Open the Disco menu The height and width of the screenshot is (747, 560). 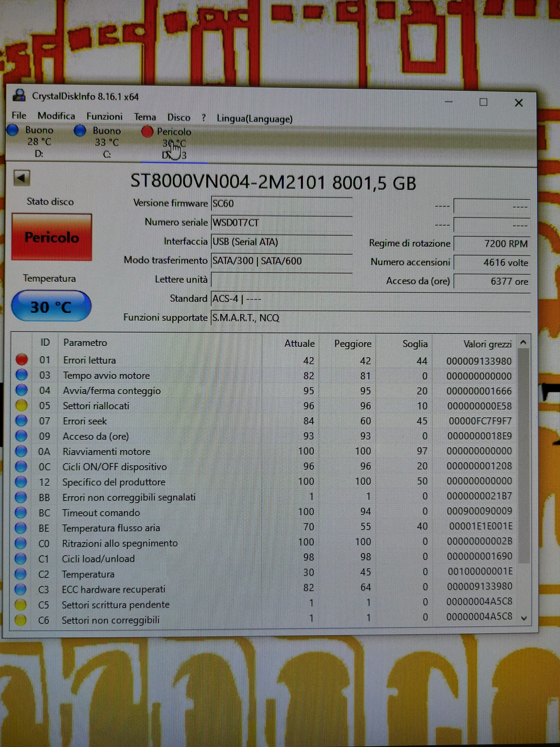179,118
